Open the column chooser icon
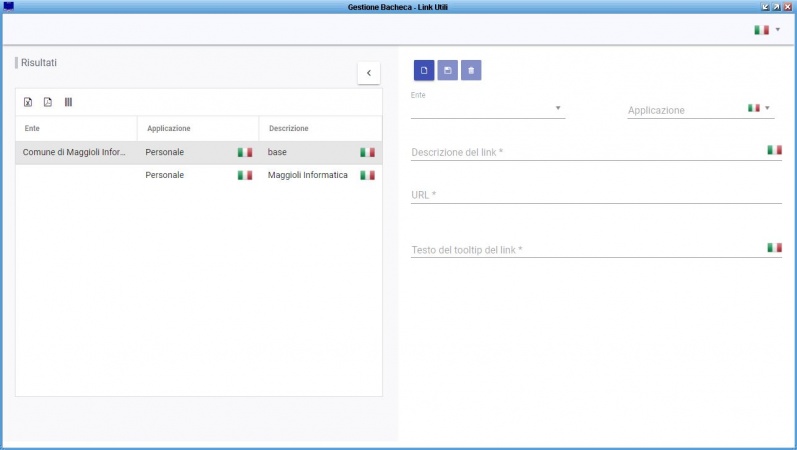The height and width of the screenshot is (450, 797). tap(68, 102)
